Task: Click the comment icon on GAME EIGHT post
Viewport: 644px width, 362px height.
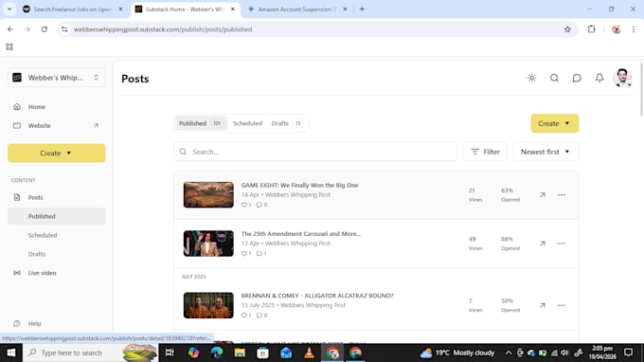Action: [259, 205]
